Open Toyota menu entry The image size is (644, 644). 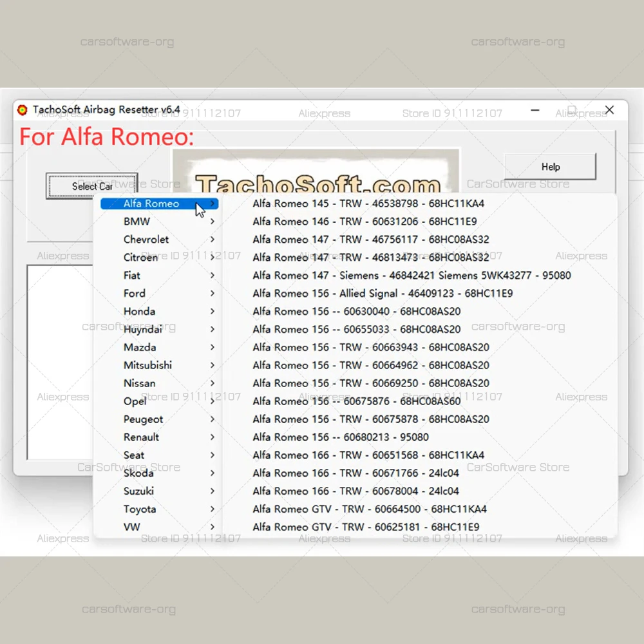pyautogui.click(x=159, y=509)
